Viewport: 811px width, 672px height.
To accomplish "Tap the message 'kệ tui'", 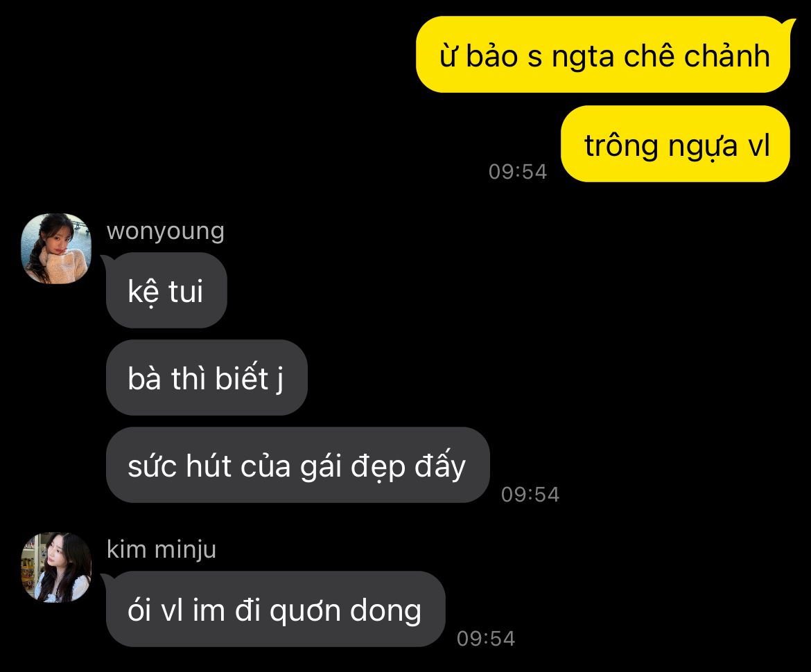I will pos(166,290).
